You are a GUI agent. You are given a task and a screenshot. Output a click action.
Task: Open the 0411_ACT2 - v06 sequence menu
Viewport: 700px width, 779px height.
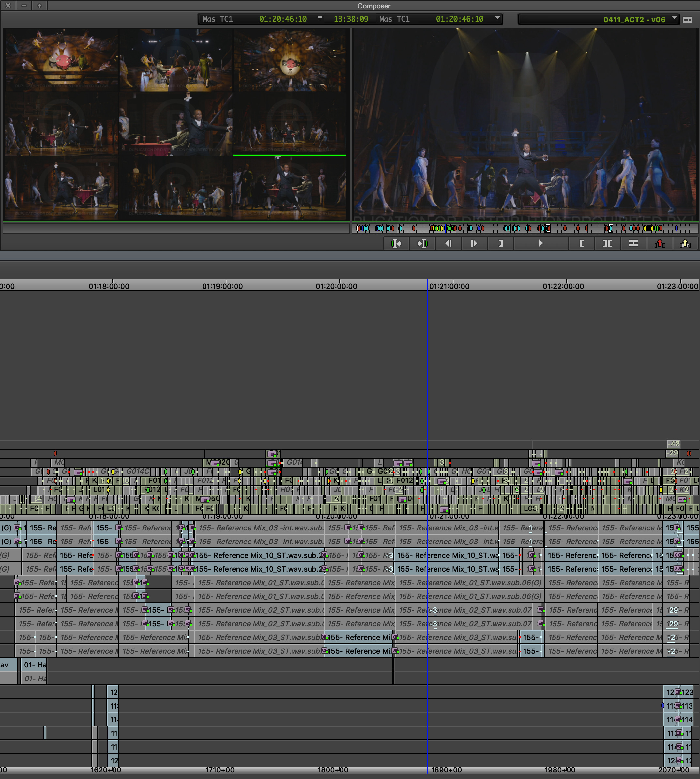674,18
